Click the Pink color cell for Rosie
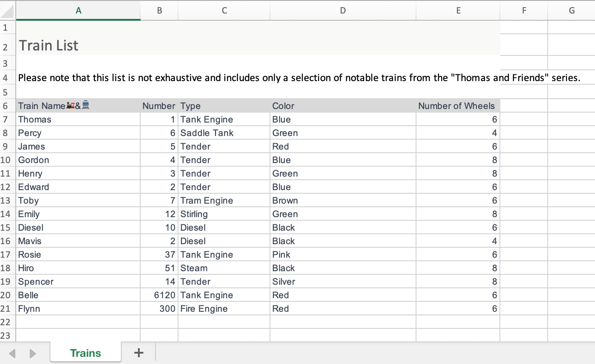Image resolution: width=595 pixels, height=364 pixels. click(x=281, y=255)
